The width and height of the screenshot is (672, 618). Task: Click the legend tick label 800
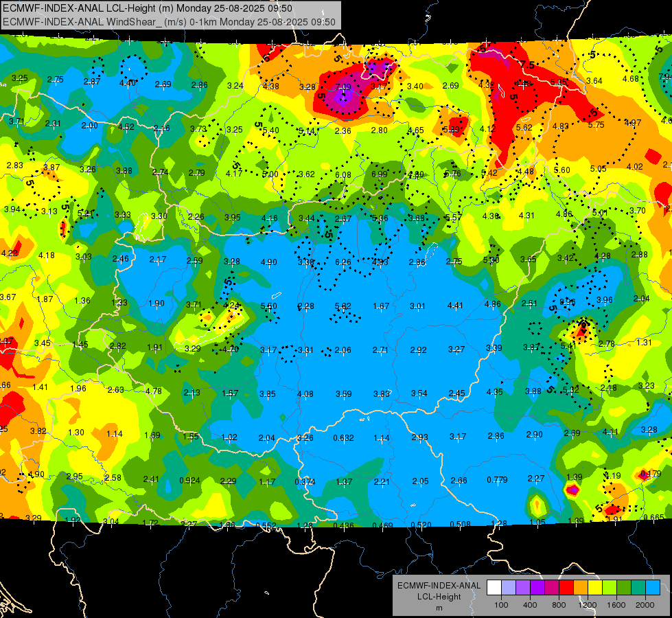(559, 605)
